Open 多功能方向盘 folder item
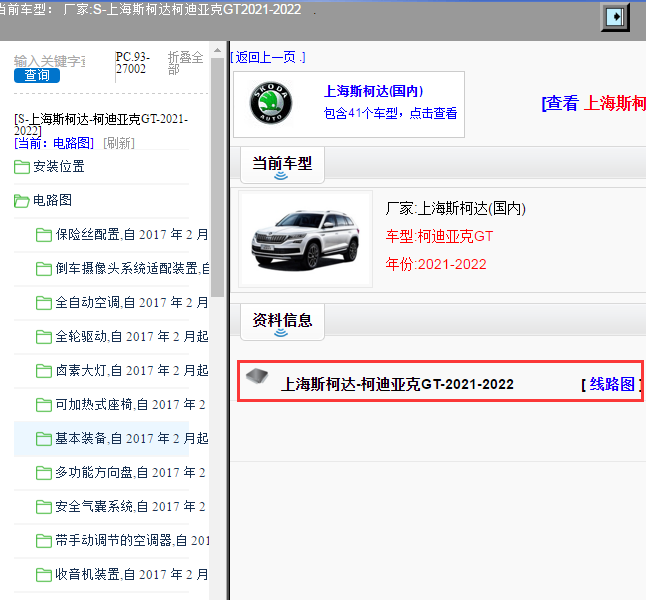Screen dimensions: 646x600 click(x=131, y=473)
